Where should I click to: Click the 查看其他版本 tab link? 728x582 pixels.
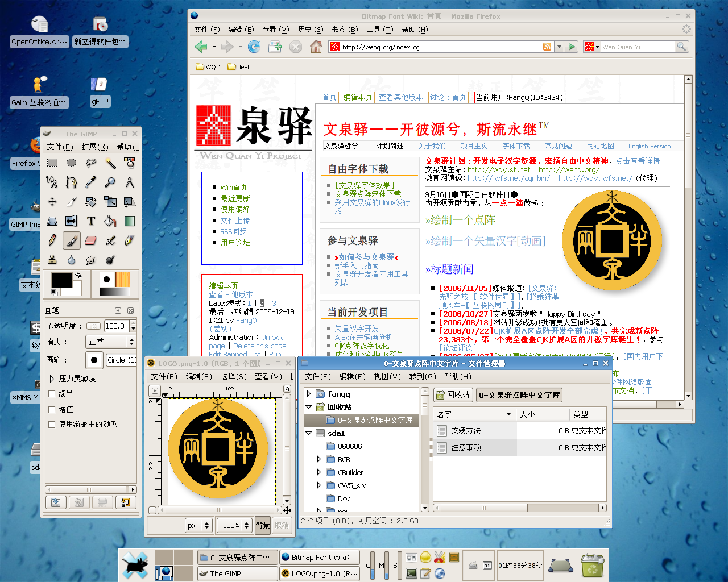point(401,97)
